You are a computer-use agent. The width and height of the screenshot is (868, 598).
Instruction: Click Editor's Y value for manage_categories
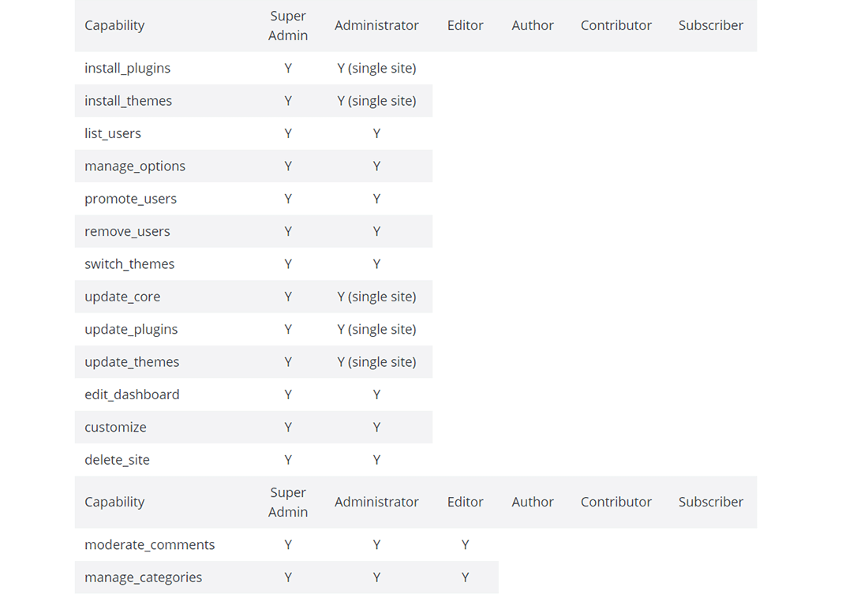(x=466, y=577)
